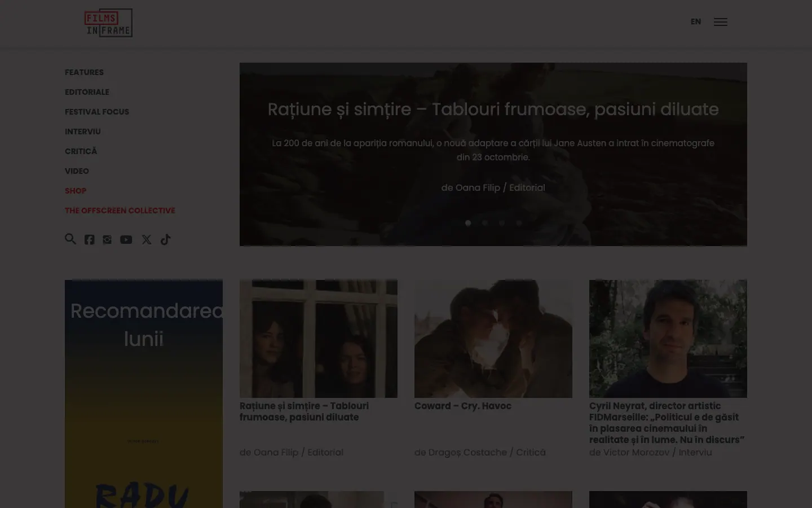The width and height of the screenshot is (812, 508).
Task: Click hero subtitle about Jane Austen adaptation
Action: pyautogui.click(x=493, y=150)
